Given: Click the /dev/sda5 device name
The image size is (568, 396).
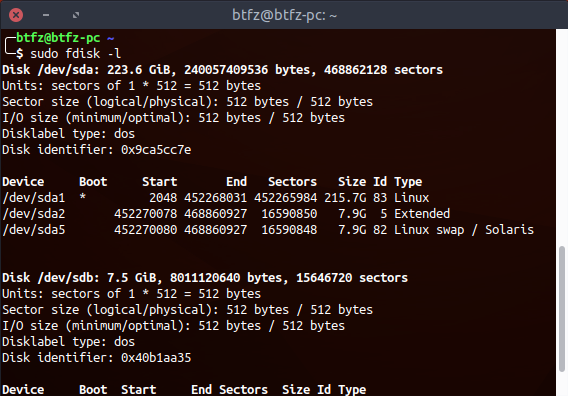Looking at the screenshot, I should pyautogui.click(x=34, y=230).
